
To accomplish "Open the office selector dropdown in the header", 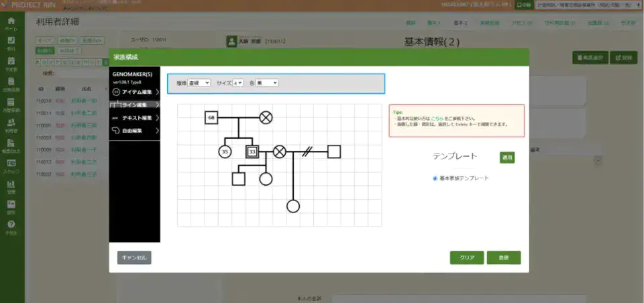I will click(588, 5).
